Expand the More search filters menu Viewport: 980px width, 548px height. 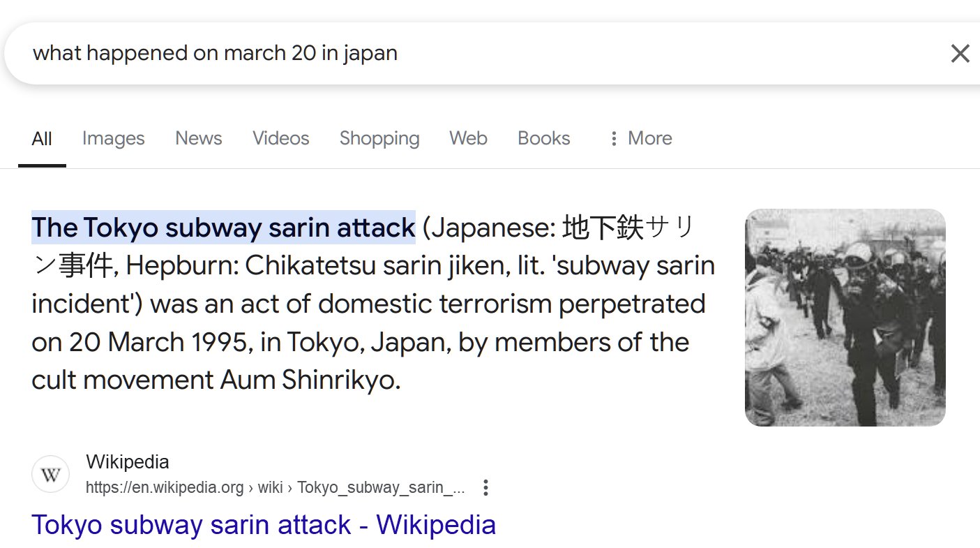pyautogui.click(x=640, y=138)
